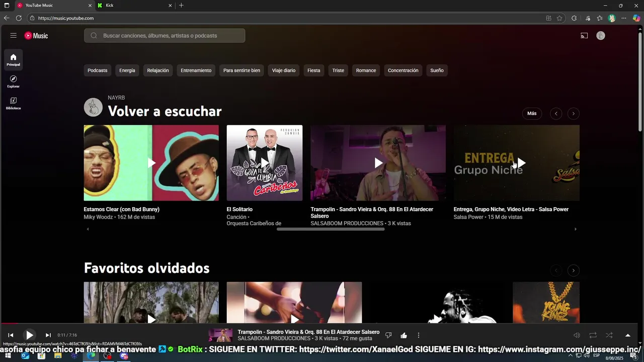Screen dimensions: 644x362
Task: Open the hamburger guide menu
Action: pyautogui.click(x=14, y=36)
